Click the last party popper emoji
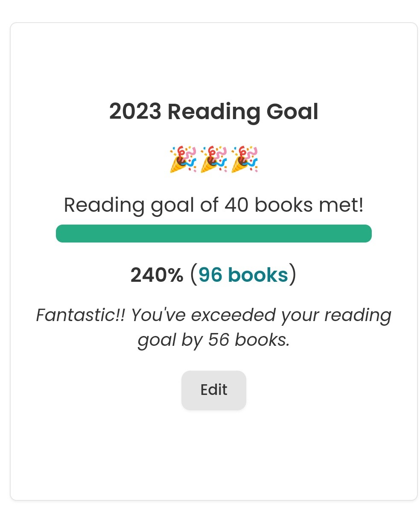This screenshot has height=526, width=420. pos(245,159)
